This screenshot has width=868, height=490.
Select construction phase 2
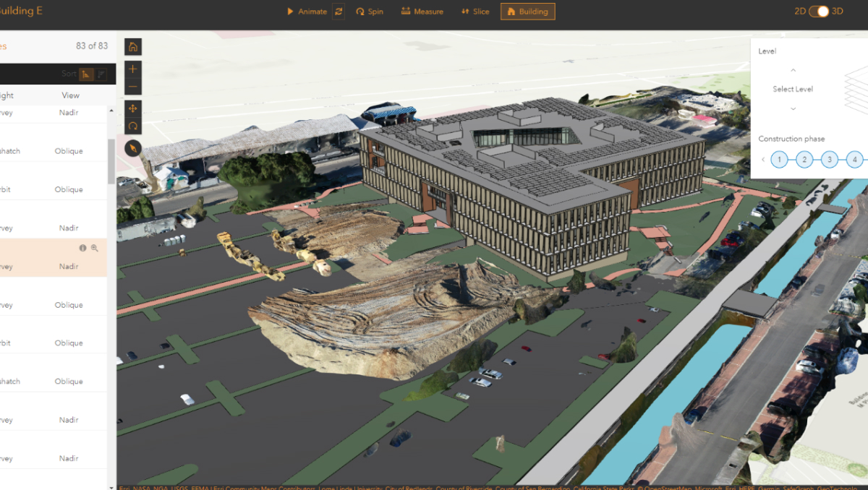coord(804,159)
